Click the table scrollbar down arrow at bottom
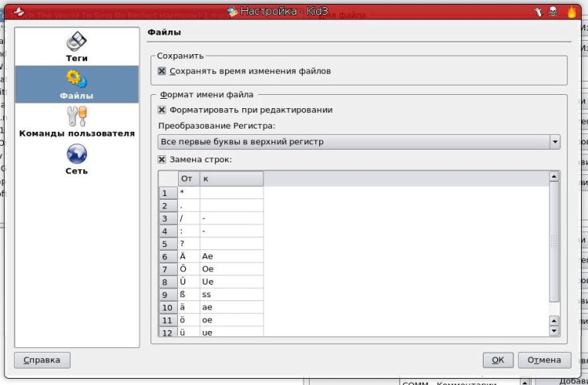 [554, 331]
